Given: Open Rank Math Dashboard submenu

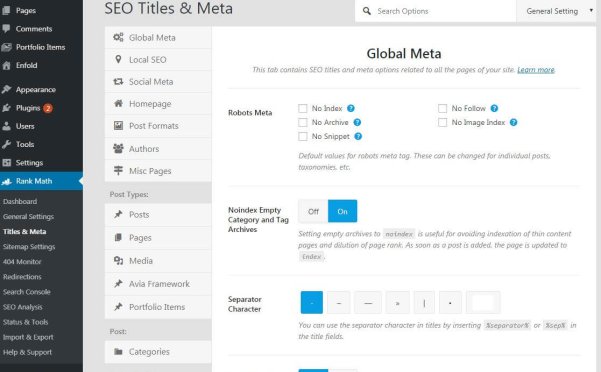Looking at the screenshot, I should [x=20, y=201].
